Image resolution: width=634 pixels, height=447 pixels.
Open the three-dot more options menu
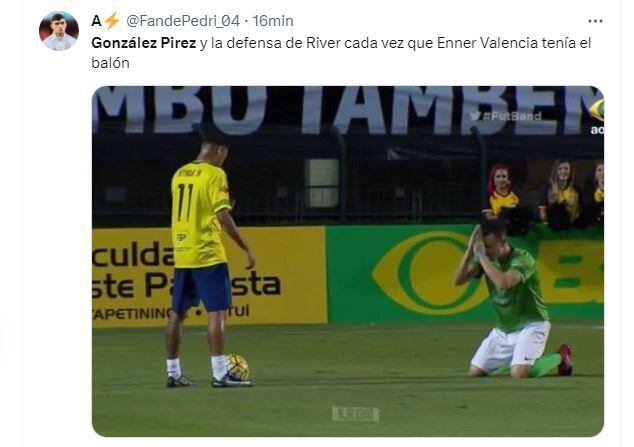click(595, 21)
